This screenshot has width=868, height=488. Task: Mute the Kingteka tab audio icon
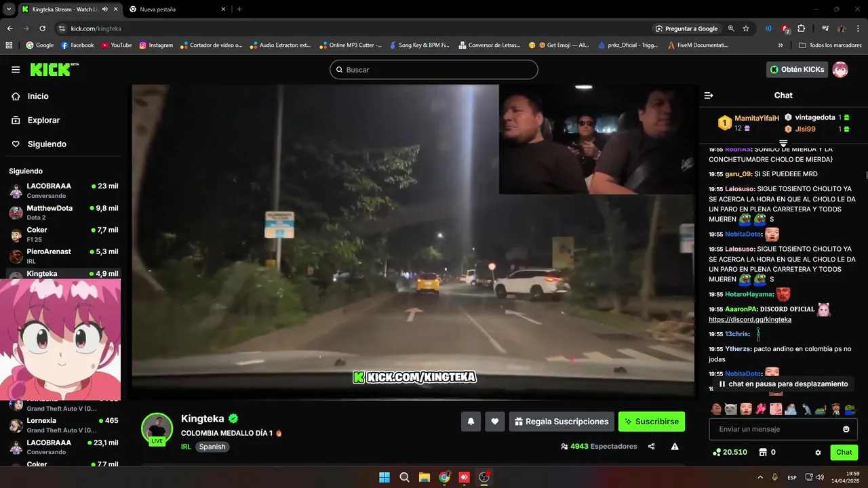point(104,9)
